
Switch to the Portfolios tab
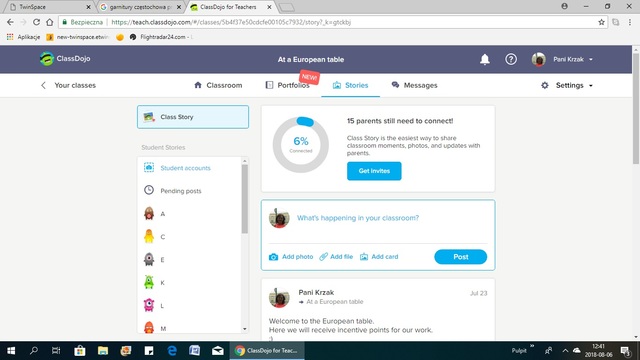click(288, 85)
